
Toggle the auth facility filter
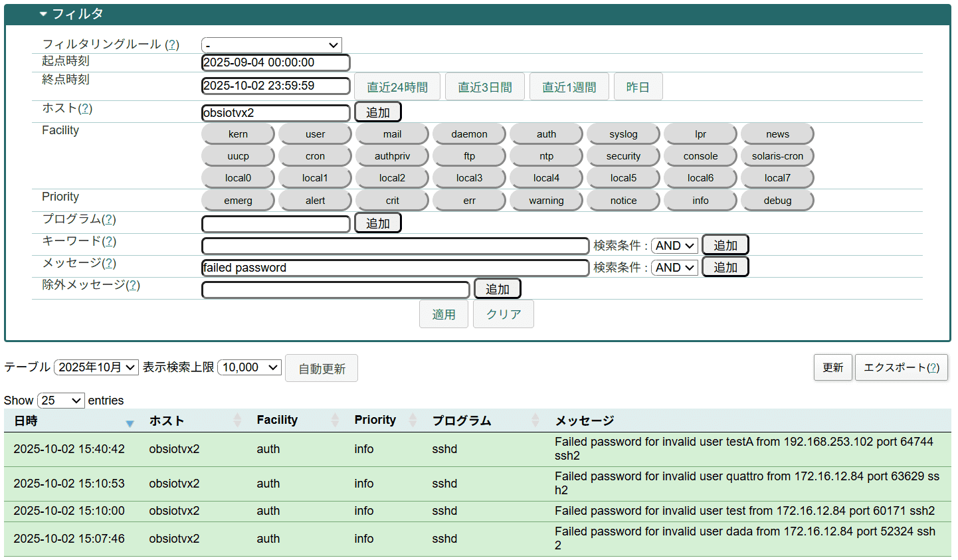tap(546, 134)
